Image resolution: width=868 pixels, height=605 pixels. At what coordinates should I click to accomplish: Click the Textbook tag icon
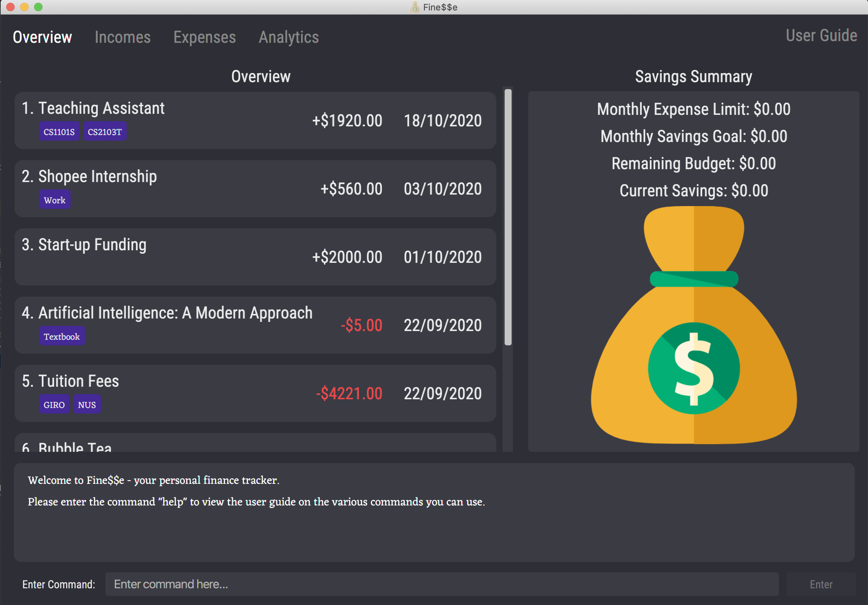61,337
